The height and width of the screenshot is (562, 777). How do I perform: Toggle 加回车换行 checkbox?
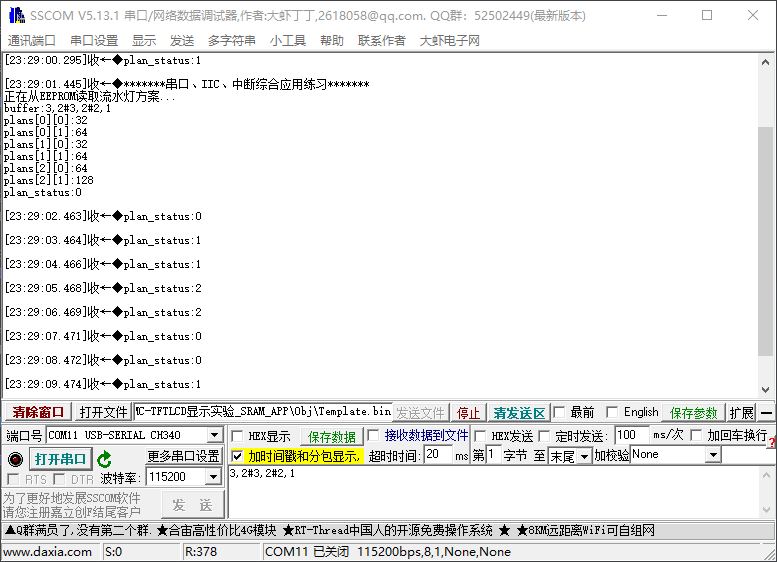point(696,435)
